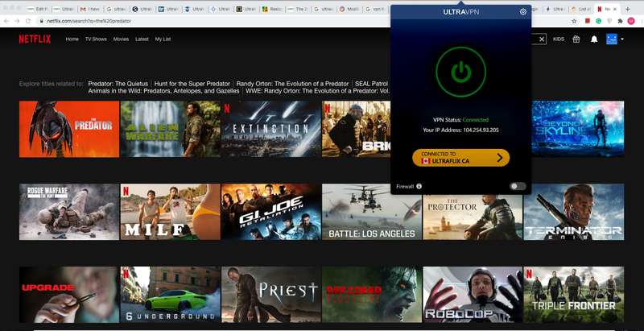
Task: Open the ULTRAFLIX CA server selector
Action: (460, 158)
